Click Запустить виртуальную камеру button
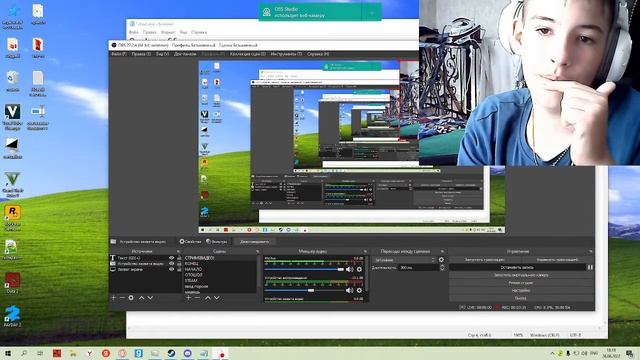The height and width of the screenshot is (360, 640). pos(521,275)
